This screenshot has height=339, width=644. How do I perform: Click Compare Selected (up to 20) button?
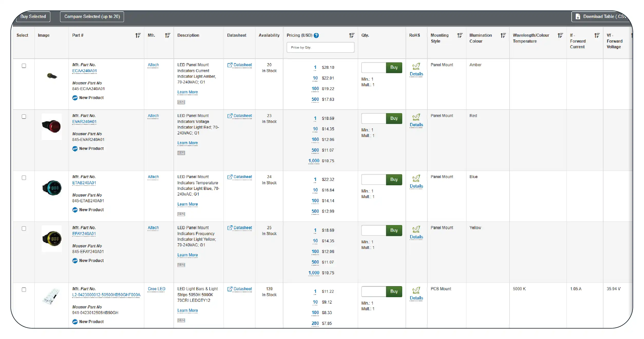92,17
